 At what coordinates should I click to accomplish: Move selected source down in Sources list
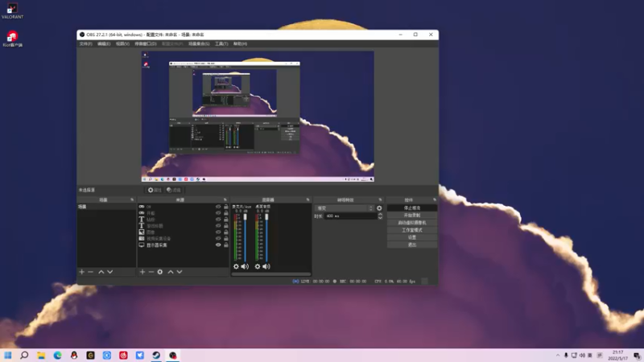pyautogui.click(x=180, y=272)
